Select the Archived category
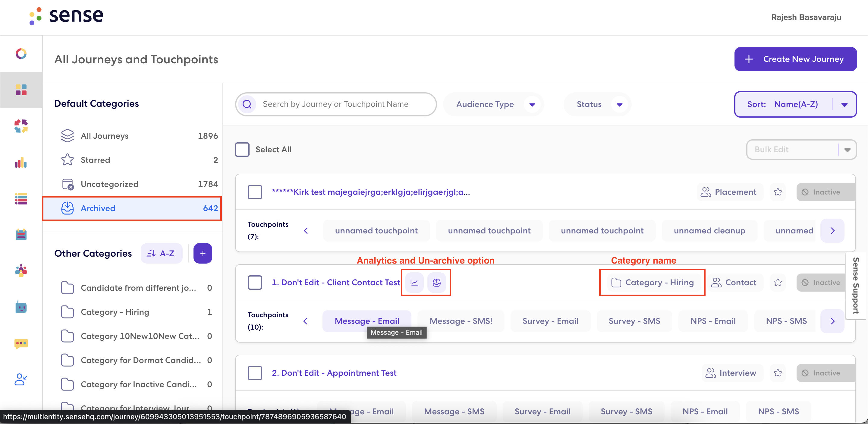 click(x=132, y=208)
